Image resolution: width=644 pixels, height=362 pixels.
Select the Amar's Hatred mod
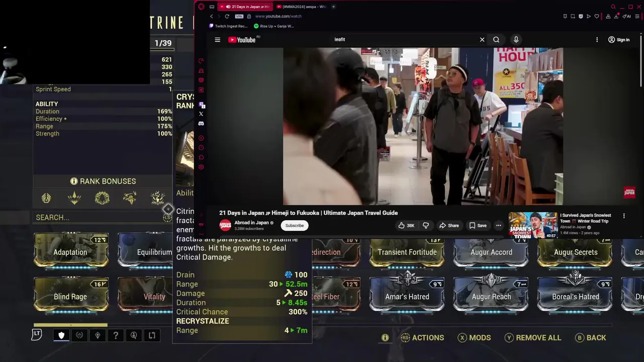tap(407, 293)
